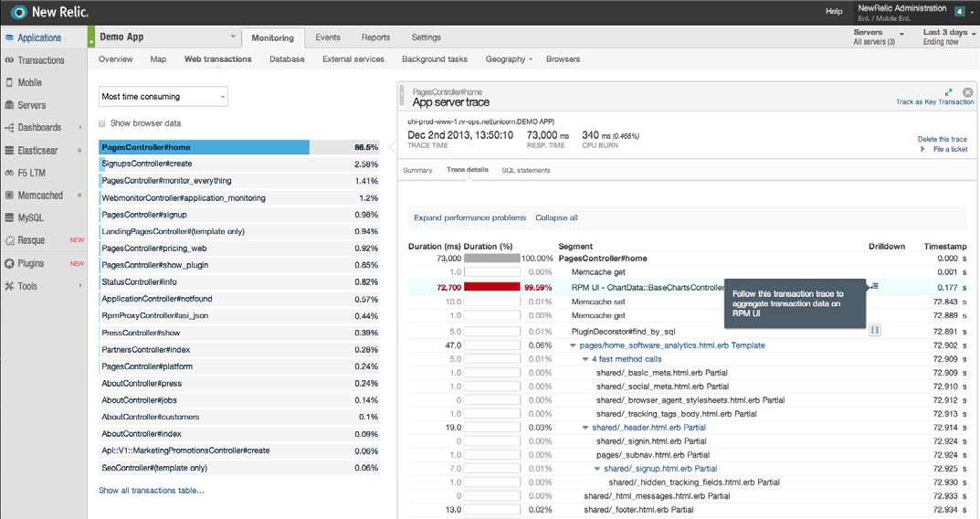The width and height of the screenshot is (980, 519).
Task: Open MySQL plugin icon
Action: pyautogui.click(x=9, y=217)
